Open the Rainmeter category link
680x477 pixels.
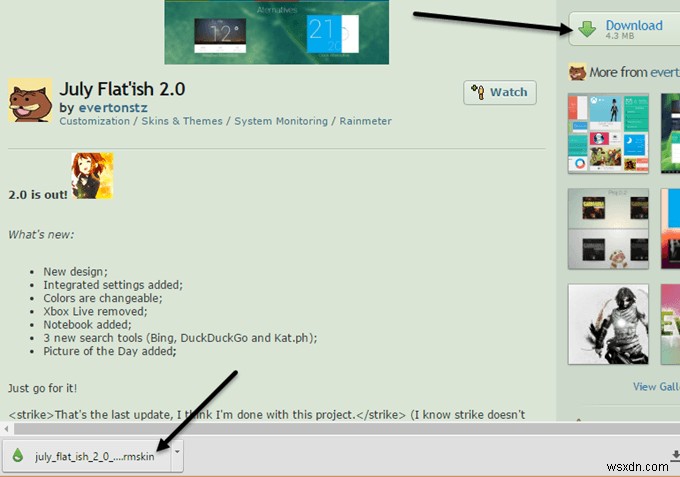365,121
